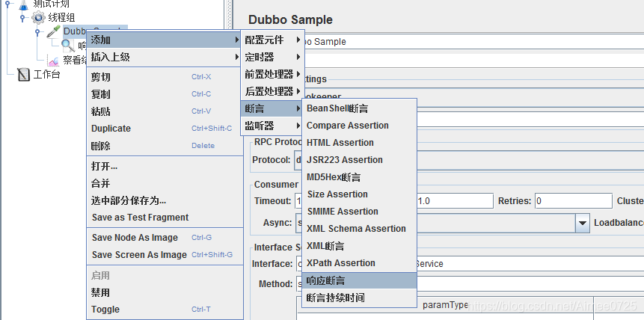Choose 删除 from context menu

click(x=165, y=146)
